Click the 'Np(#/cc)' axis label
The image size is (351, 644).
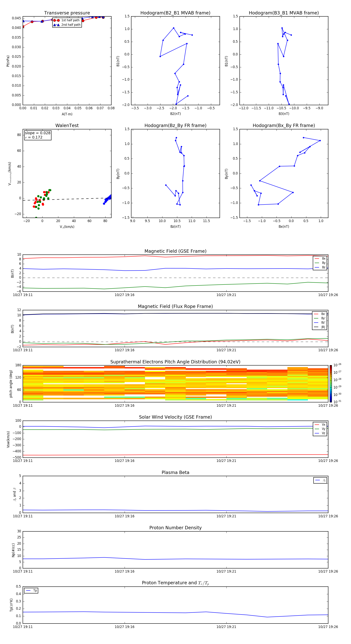click(x=13, y=550)
